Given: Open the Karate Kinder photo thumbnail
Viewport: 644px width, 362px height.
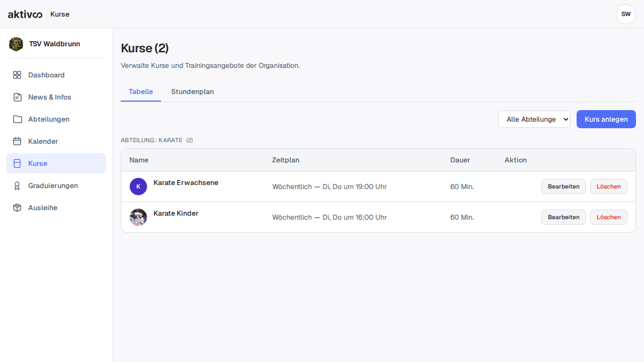Looking at the screenshot, I should click(x=138, y=217).
